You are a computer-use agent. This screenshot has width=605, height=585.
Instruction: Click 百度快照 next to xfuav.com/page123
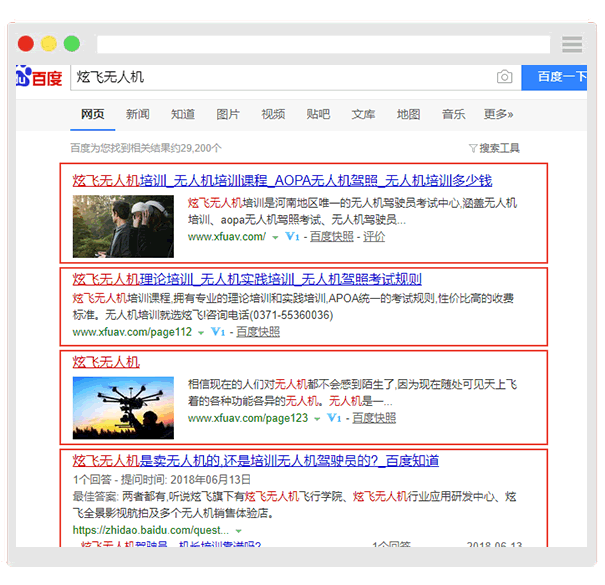[374, 418]
